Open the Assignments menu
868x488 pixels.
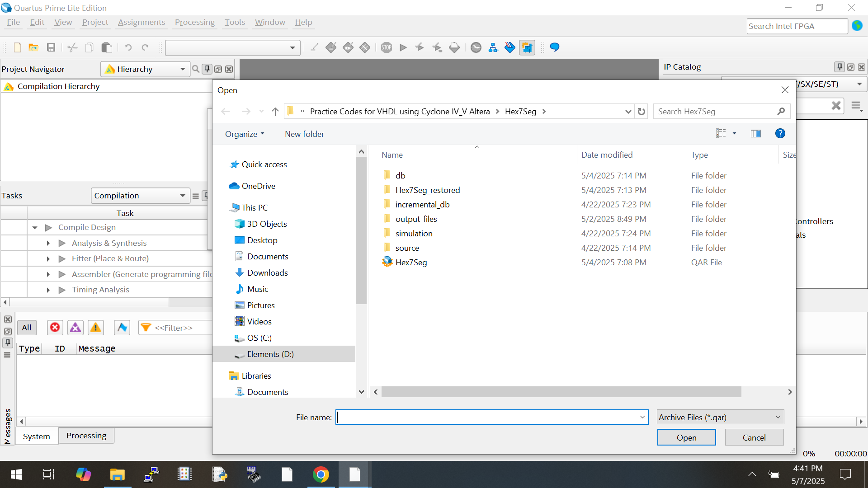click(x=141, y=22)
